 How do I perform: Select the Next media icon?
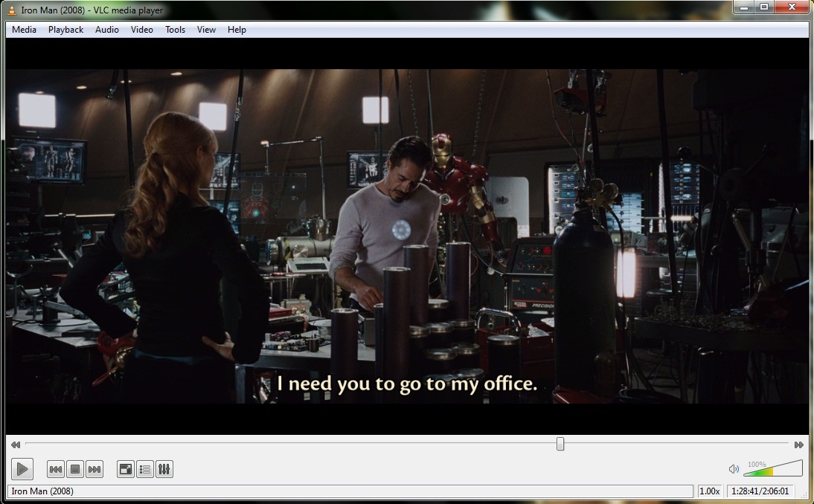pyautogui.click(x=94, y=469)
